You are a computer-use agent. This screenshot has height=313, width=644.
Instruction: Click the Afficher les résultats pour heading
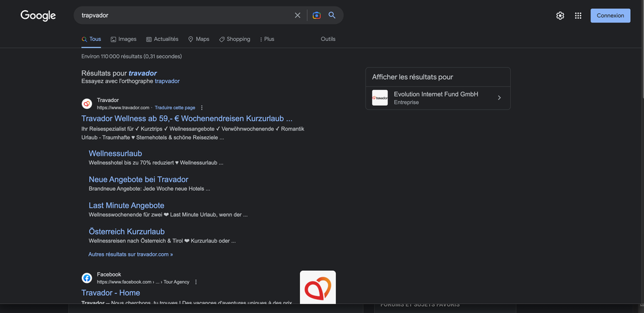click(413, 77)
